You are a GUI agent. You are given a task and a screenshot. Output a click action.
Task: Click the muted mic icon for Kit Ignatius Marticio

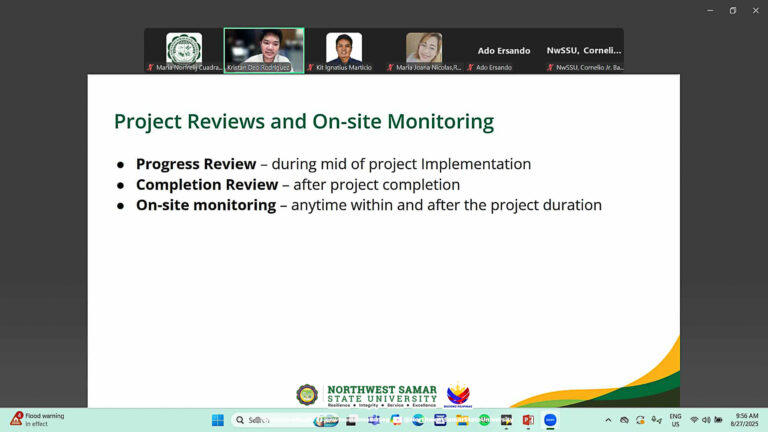click(x=310, y=68)
